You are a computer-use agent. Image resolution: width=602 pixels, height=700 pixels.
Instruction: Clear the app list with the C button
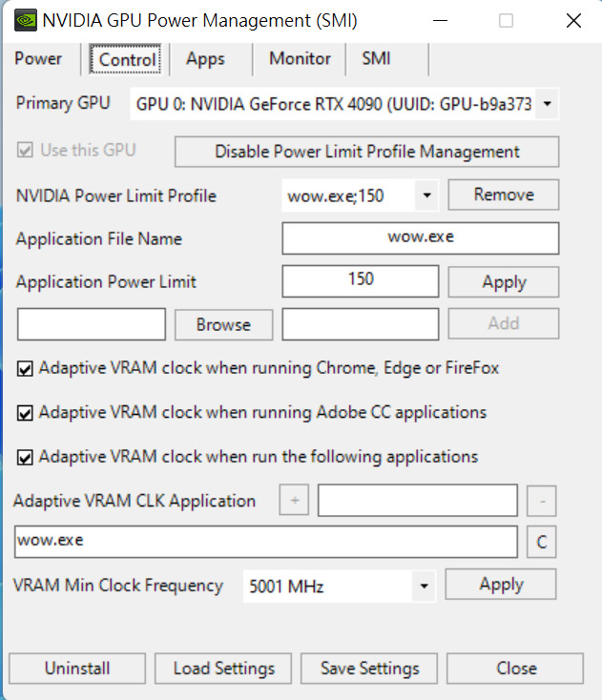(542, 542)
